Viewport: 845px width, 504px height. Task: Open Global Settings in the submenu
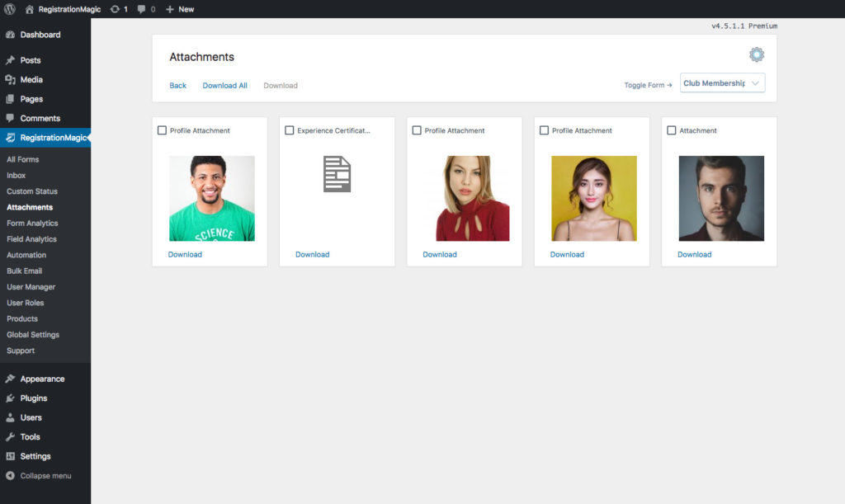point(33,335)
